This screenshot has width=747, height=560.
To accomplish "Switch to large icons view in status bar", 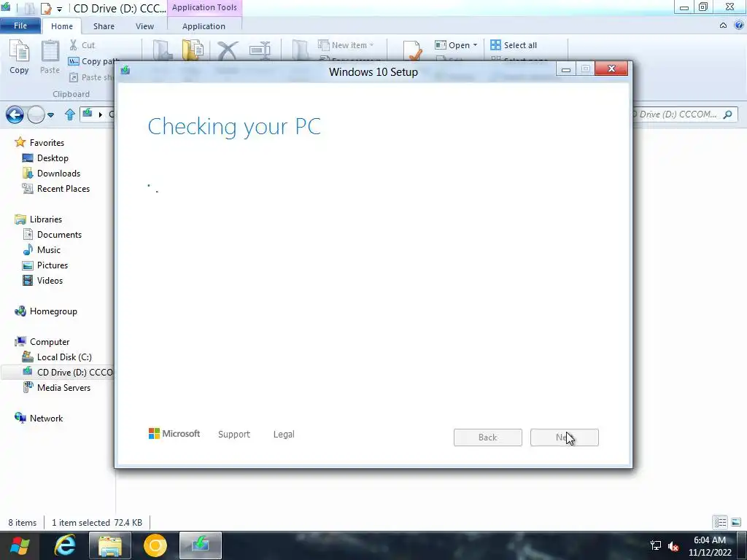I will [x=736, y=522].
